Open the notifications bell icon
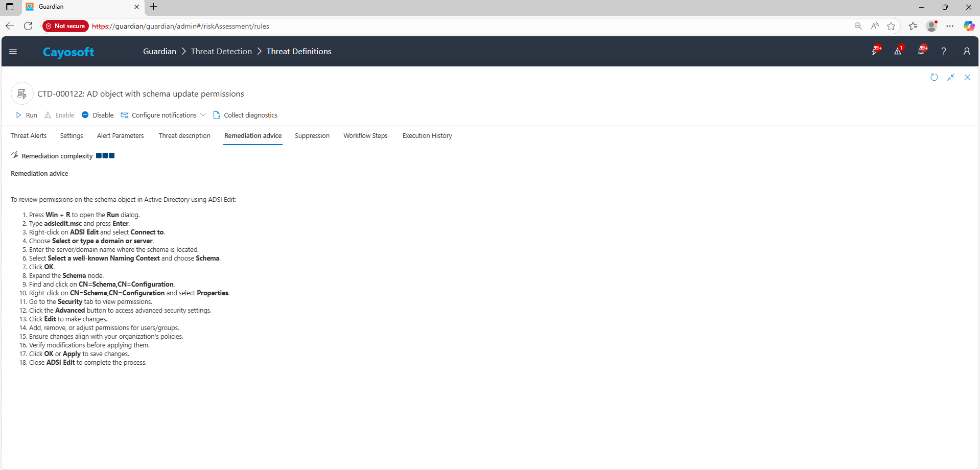Screen dimensions: 980x470 click(921, 51)
